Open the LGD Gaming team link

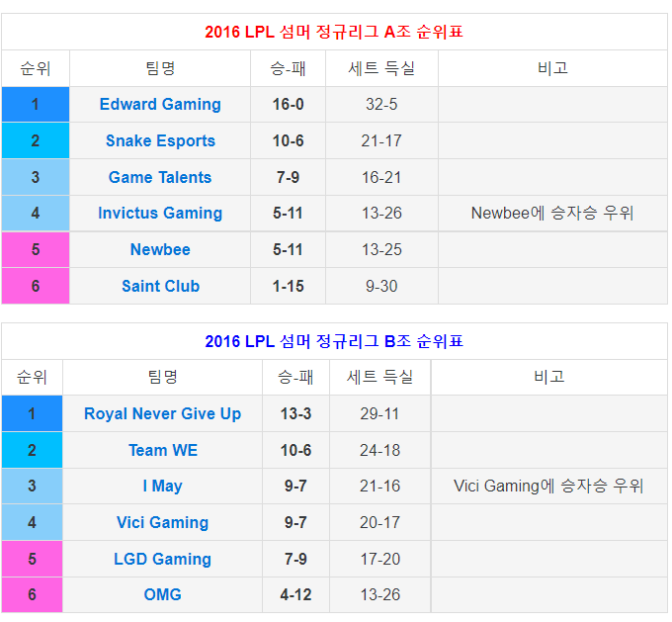[x=162, y=559]
